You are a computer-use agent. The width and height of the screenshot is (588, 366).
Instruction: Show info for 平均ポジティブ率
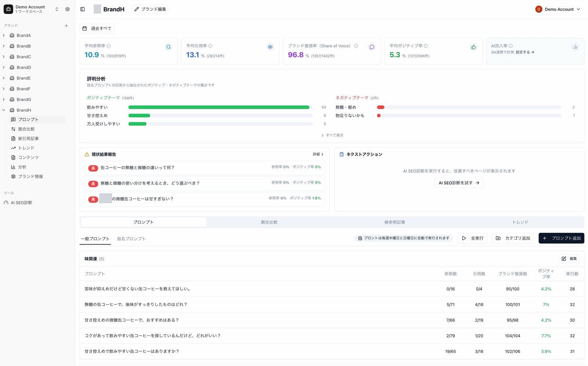click(x=426, y=46)
